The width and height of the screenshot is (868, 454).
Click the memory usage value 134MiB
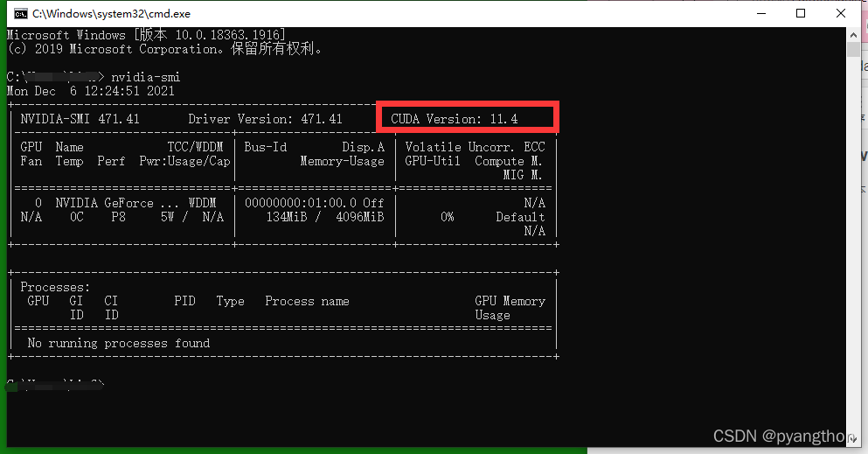[x=286, y=217]
